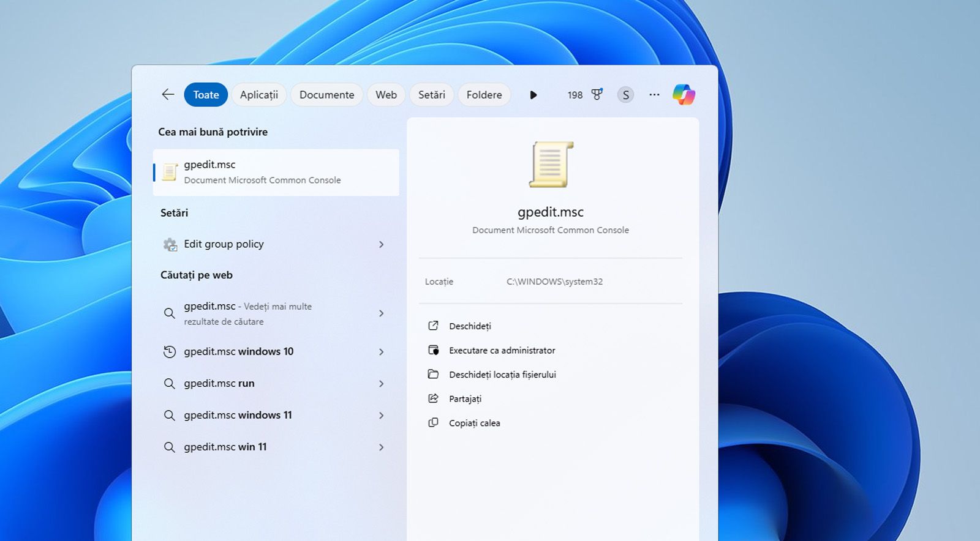
Task: Click the 198 rewards points count
Action: [575, 95]
